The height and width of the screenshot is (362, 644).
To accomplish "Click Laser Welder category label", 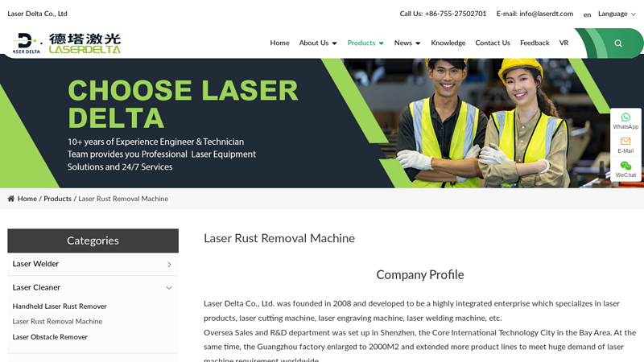I will [x=35, y=264].
